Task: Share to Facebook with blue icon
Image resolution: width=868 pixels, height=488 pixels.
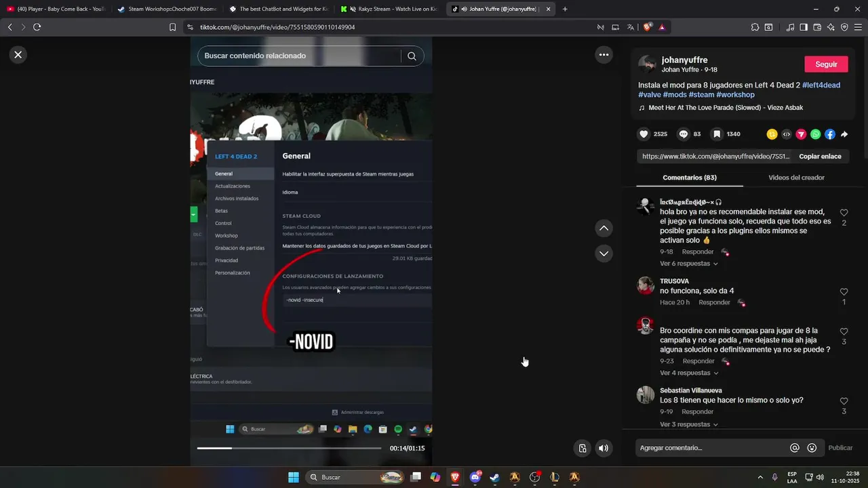Action: [830, 134]
